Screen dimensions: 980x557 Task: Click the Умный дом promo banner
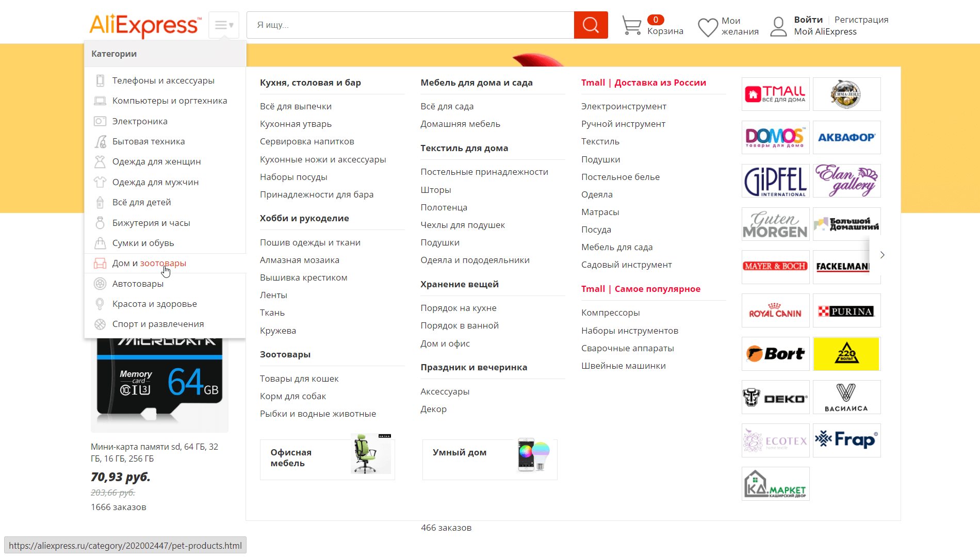point(489,459)
